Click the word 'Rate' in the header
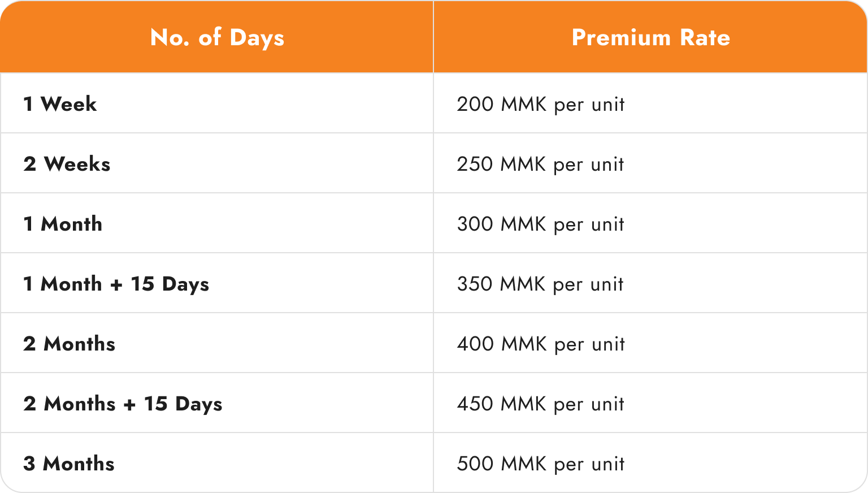This screenshot has width=868, height=493. (705, 37)
